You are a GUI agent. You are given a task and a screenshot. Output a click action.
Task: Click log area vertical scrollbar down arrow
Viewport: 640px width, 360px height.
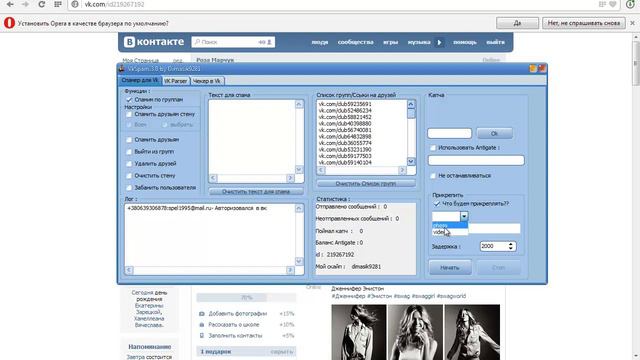(299, 261)
